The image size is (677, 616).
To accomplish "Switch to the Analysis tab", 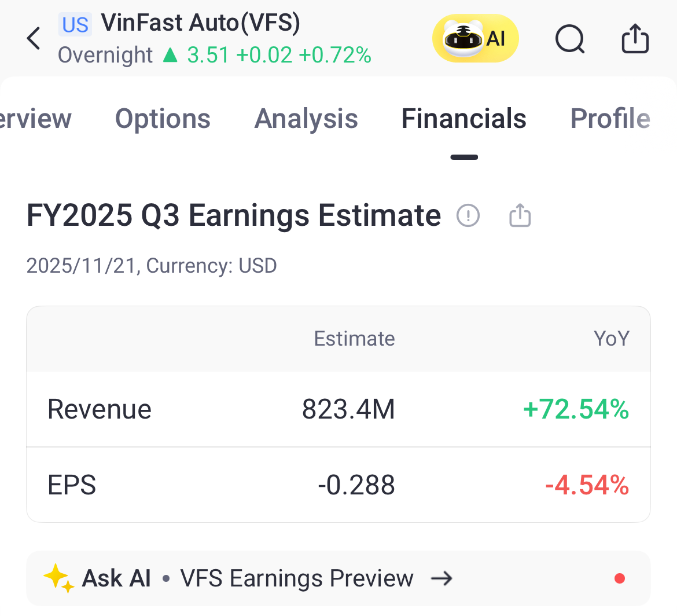I will (306, 119).
